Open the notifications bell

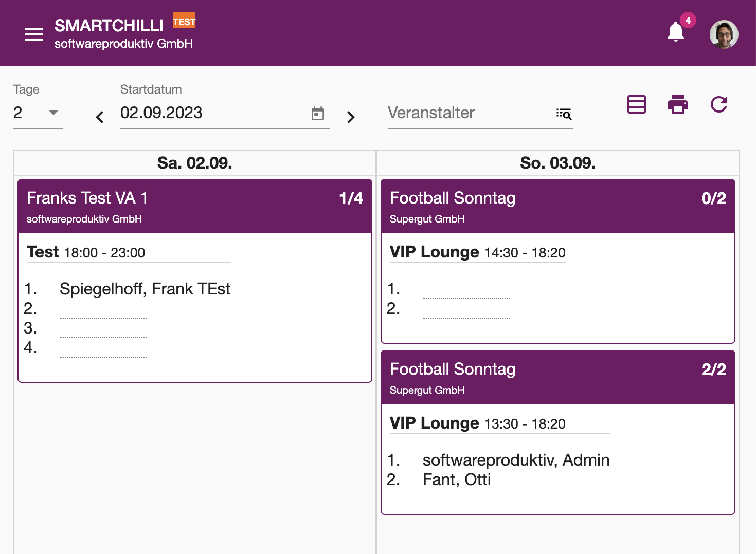(676, 32)
